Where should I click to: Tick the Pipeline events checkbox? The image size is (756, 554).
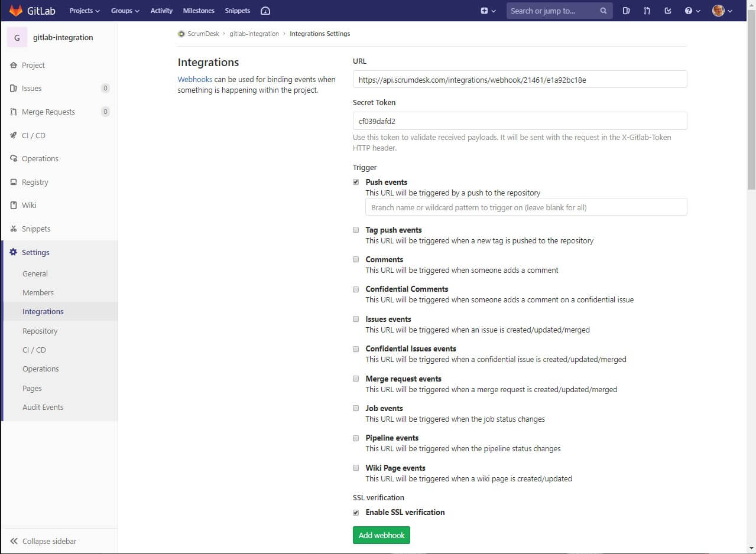pos(356,438)
